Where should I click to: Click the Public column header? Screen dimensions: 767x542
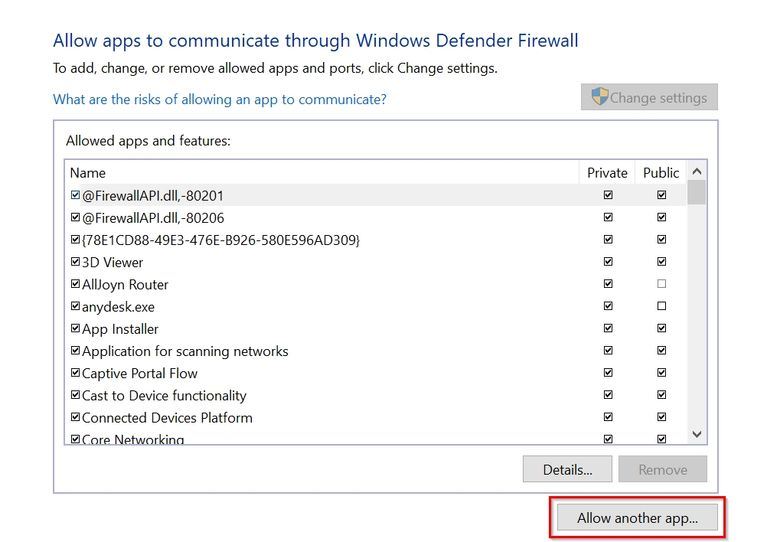[661, 173]
